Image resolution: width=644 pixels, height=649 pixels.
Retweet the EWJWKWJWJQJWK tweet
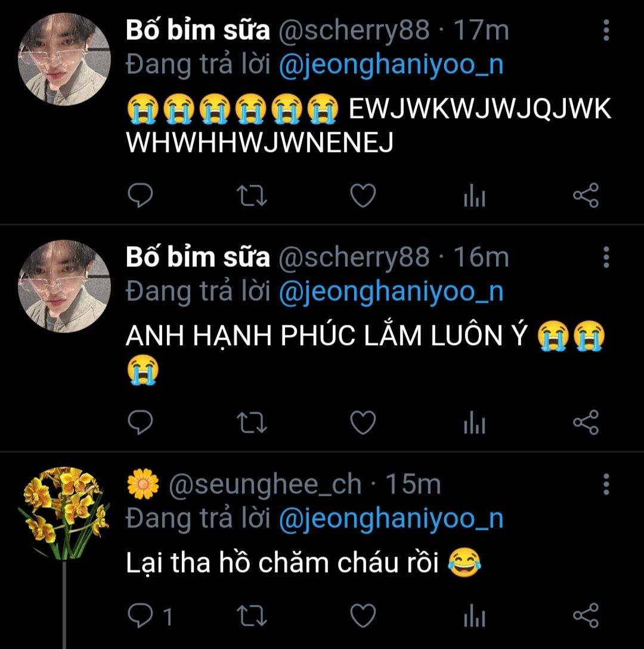tap(252, 196)
